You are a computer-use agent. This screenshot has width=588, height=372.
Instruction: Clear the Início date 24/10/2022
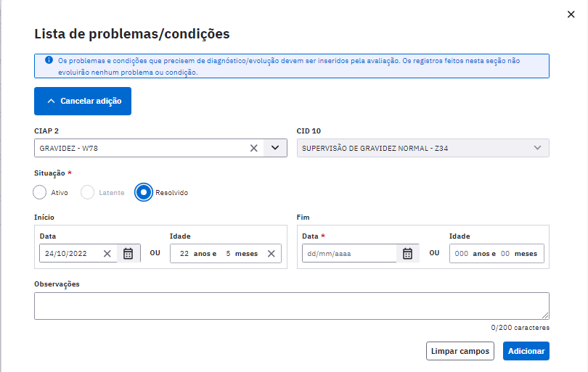[x=107, y=254]
